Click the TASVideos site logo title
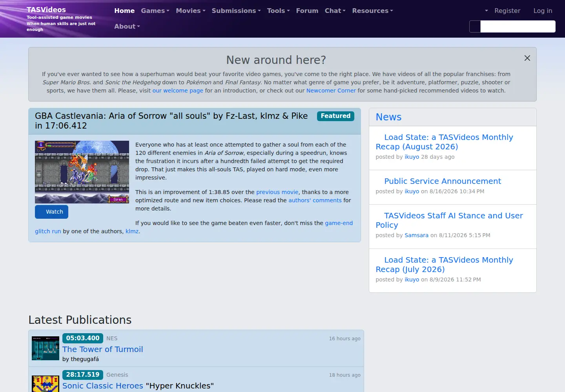This screenshot has width=565, height=392. 46,9
